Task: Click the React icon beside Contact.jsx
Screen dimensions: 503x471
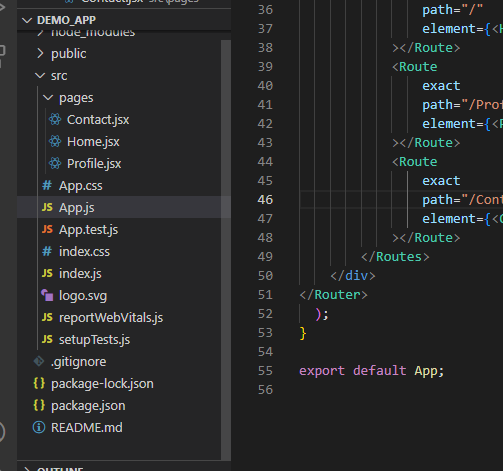Action: [x=55, y=119]
